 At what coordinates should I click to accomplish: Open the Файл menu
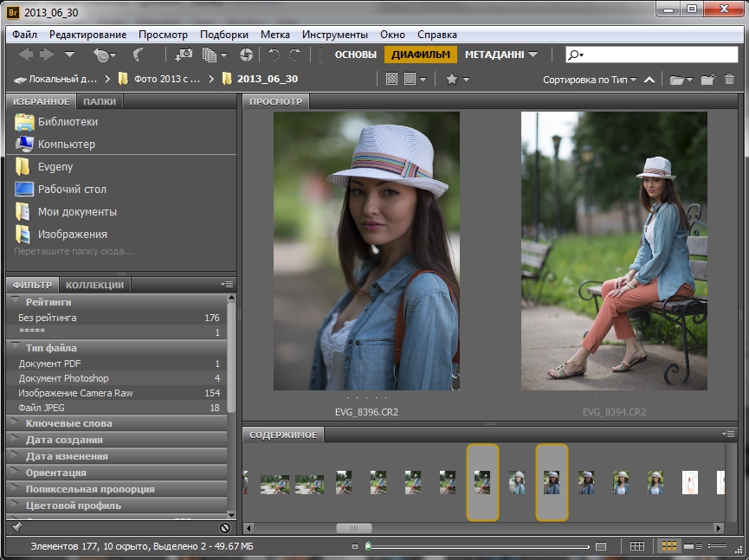[24, 35]
